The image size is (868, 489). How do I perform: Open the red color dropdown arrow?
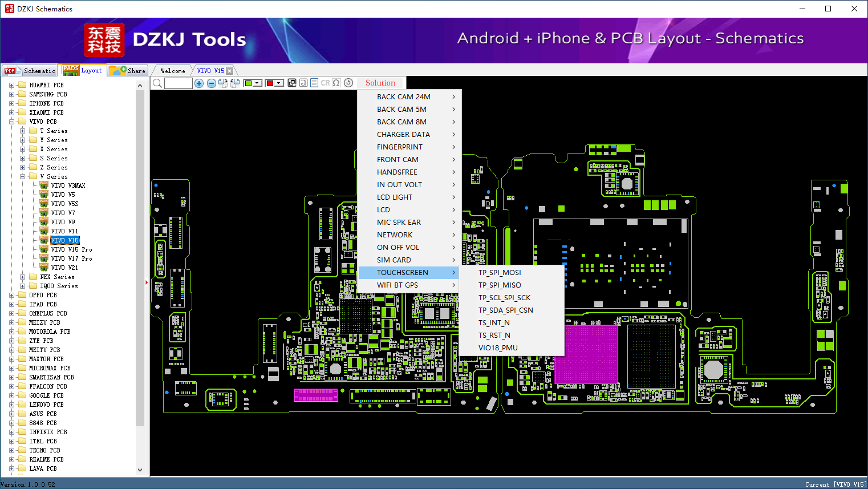pyautogui.click(x=279, y=83)
